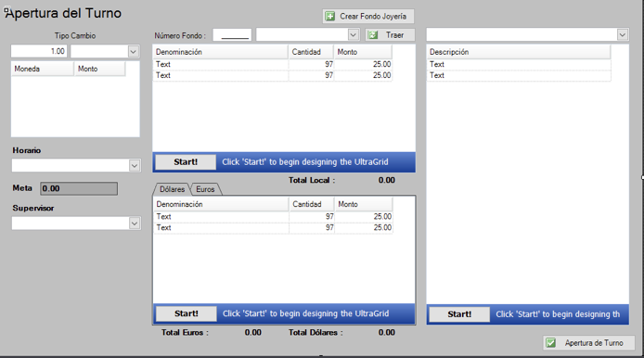Click the Cantidad header in the Dólares grid
This screenshot has height=358, width=644.
click(312, 204)
